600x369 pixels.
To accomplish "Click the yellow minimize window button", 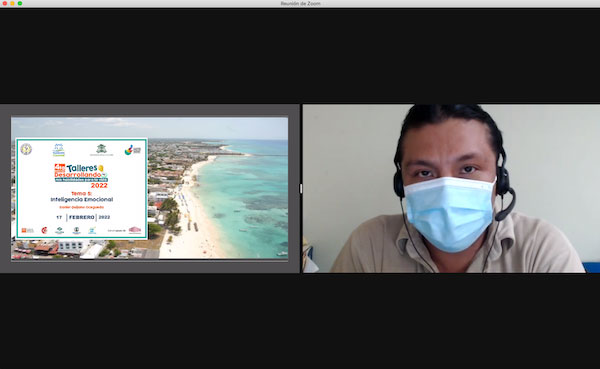I will pyautogui.click(x=12, y=3).
